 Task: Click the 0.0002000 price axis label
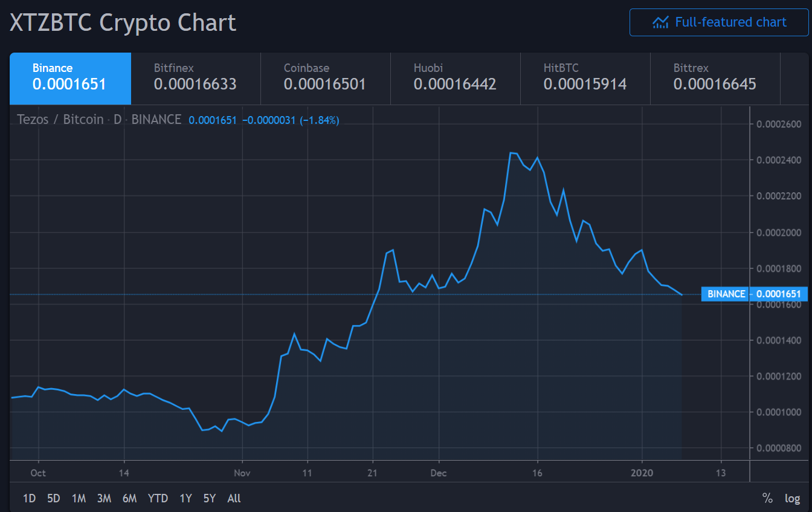click(779, 232)
